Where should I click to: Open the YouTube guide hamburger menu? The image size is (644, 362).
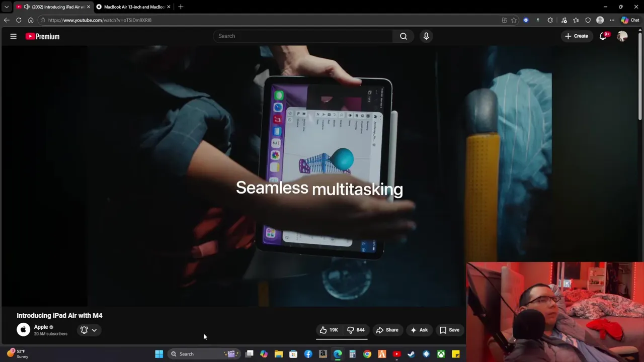coord(14,36)
